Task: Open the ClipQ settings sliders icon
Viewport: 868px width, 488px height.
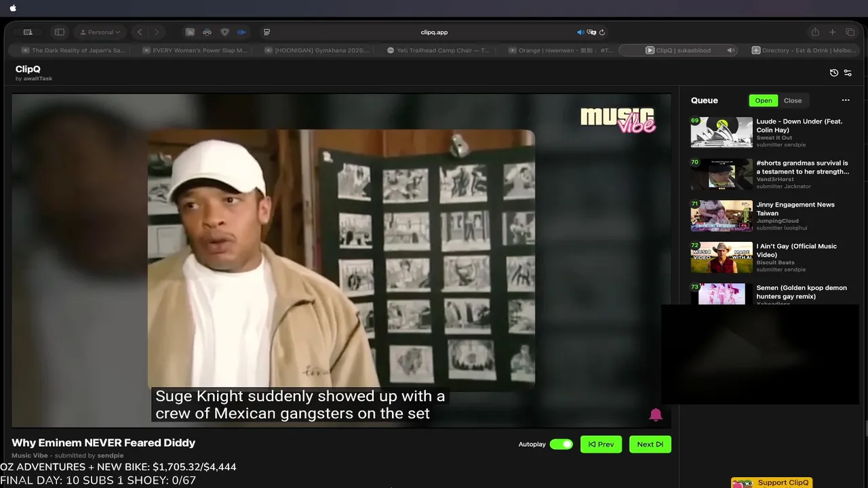Action: pyautogui.click(x=848, y=73)
